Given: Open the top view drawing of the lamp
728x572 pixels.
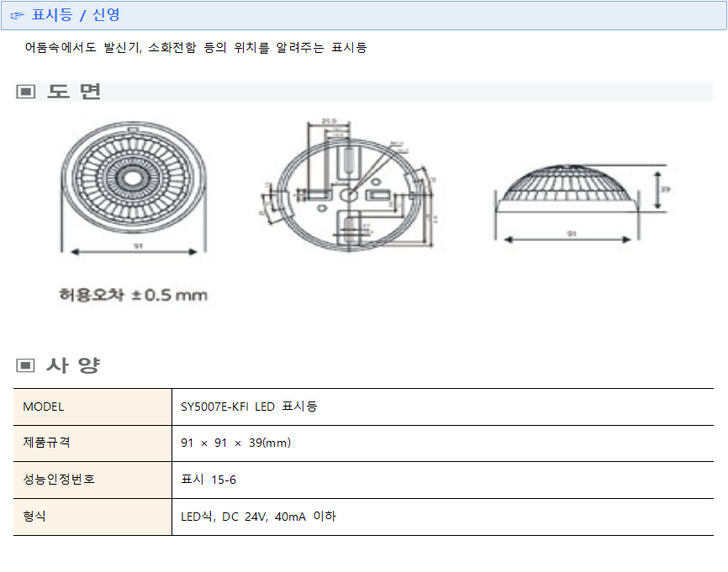Looking at the screenshot, I should (x=134, y=188).
